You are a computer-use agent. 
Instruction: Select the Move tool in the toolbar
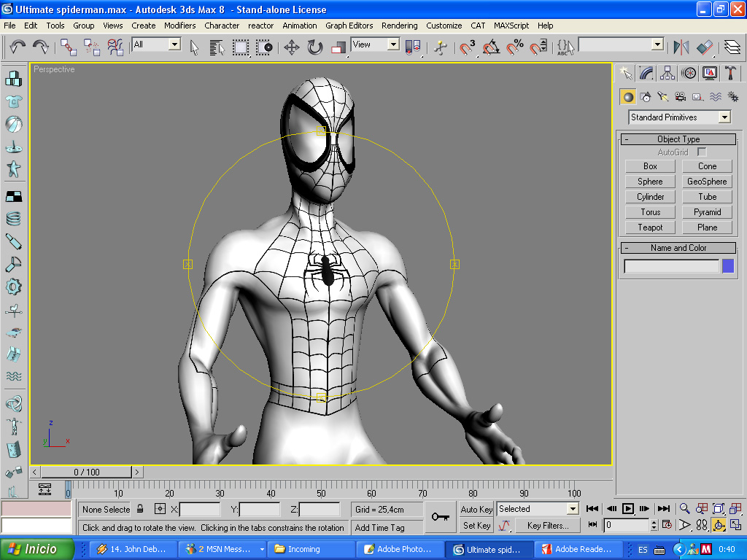291,47
